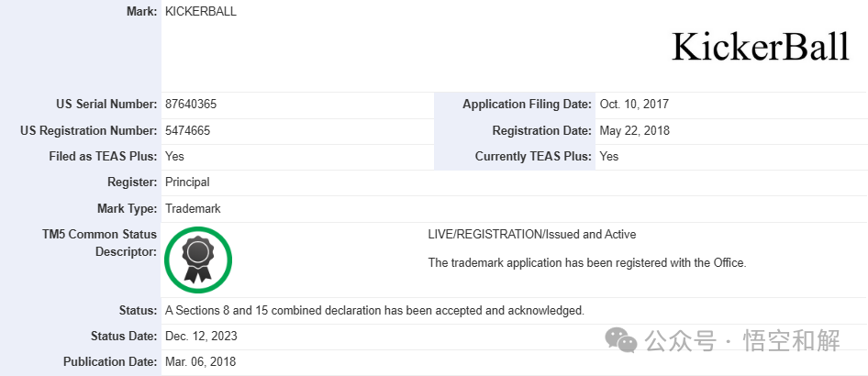Click the KickerBall mark image
Image resolution: width=868 pixels, height=376 pixels.
[761, 47]
